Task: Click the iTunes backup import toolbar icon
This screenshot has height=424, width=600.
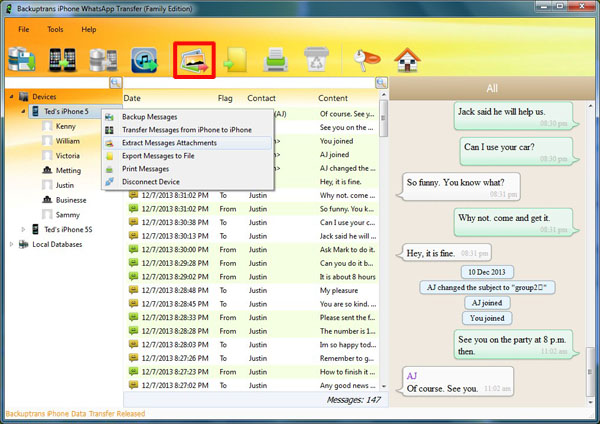Action: point(144,60)
